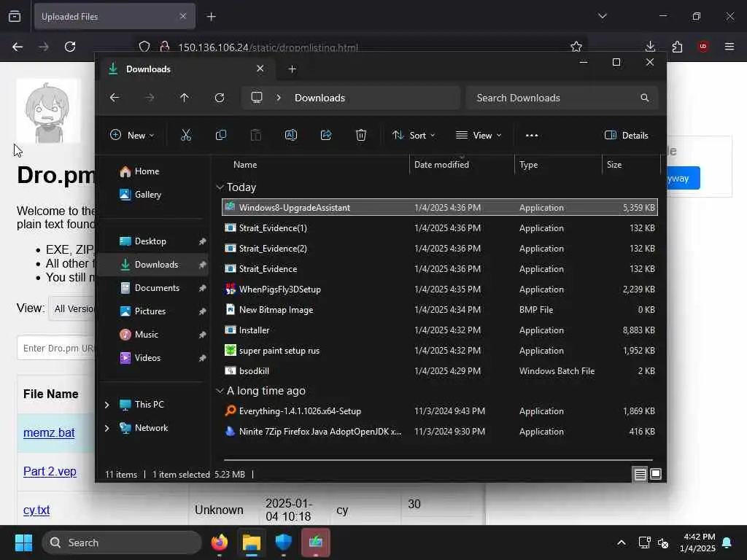Open Windows Security shield in taskbar
The height and width of the screenshot is (560, 747).
[284, 542]
